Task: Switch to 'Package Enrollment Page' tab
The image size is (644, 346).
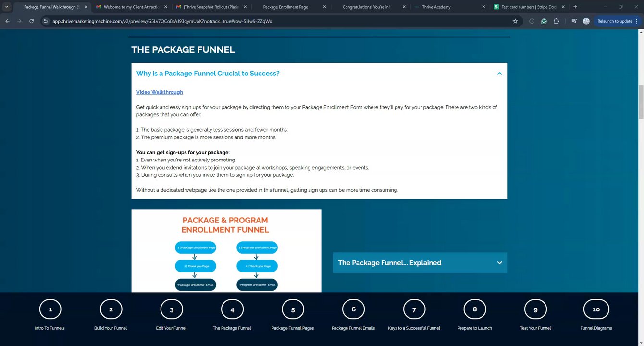Action: coord(290,7)
